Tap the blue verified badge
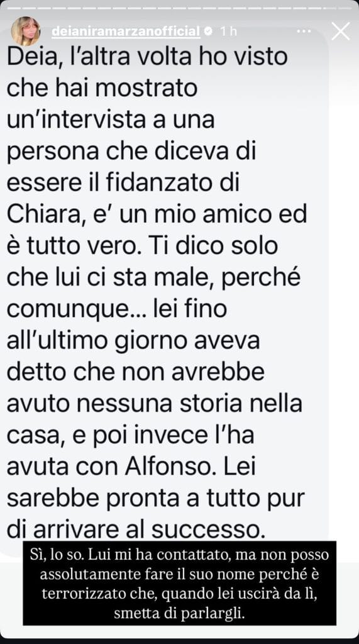Image resolution: width=359 pixels, height=644 pixels. [x=208, y=31]
